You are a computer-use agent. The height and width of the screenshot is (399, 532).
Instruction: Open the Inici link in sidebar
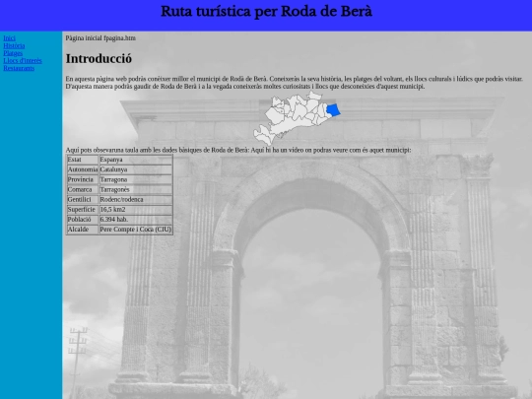coord(9,38)
